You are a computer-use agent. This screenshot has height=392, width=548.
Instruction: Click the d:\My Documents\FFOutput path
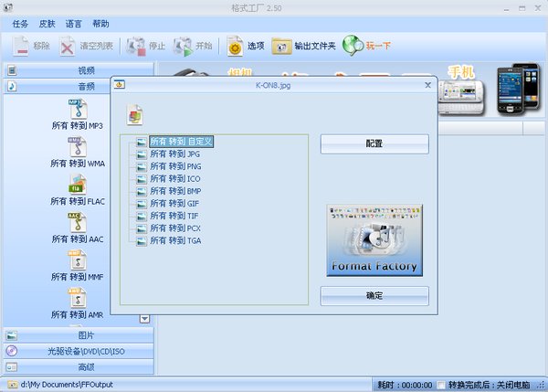(x=67, y=385)
